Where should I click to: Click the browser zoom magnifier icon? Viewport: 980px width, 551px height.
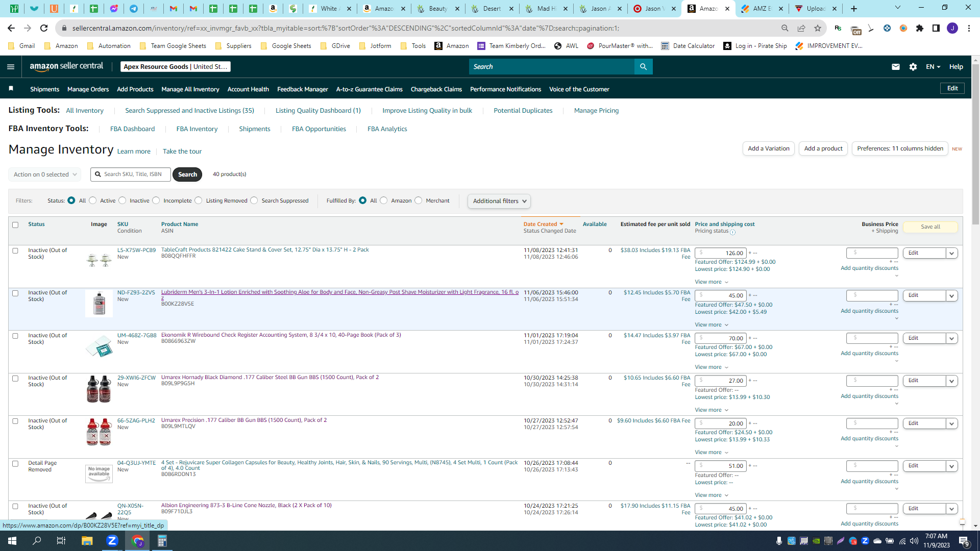click(x=785, y=28)
